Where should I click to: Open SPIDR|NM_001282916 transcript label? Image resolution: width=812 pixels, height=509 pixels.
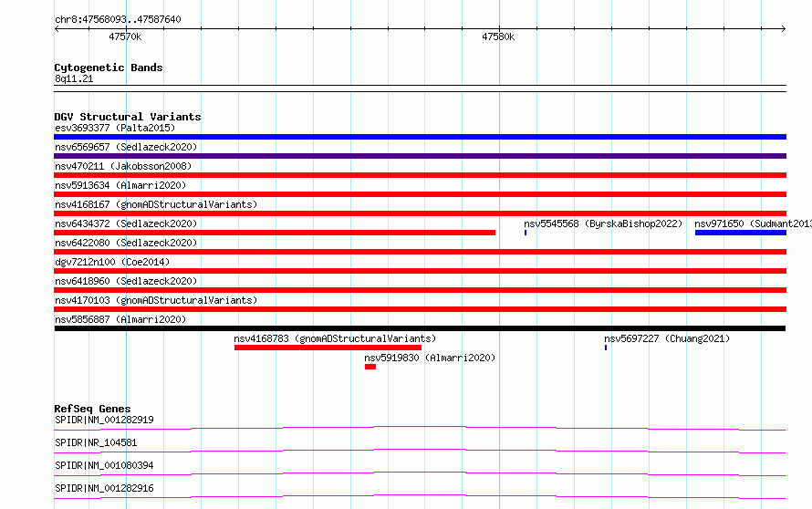(x=104, y=488)
